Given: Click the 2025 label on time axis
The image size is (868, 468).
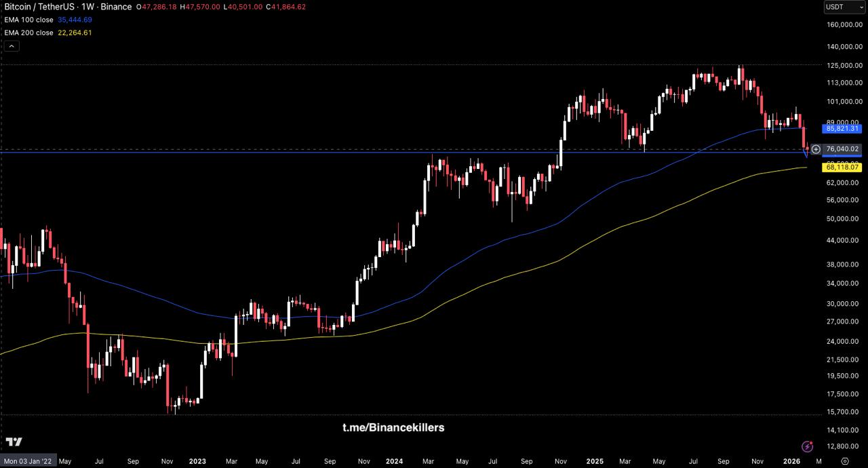Looking at the screenshot, I should [x=595, y=461].
